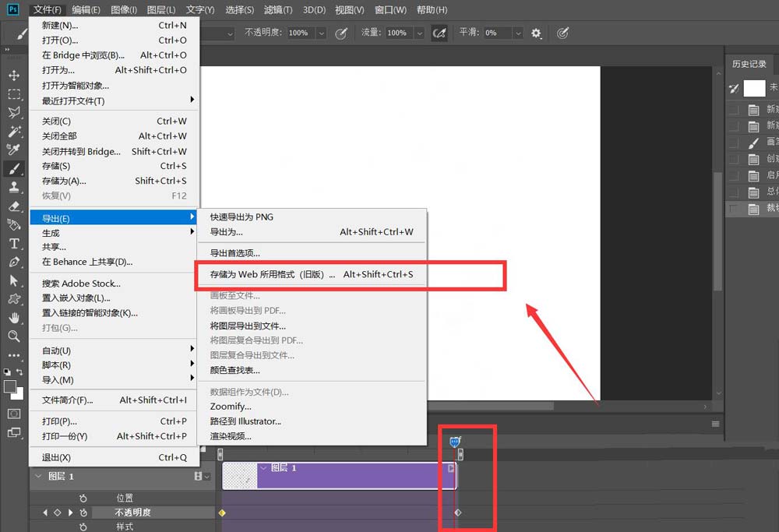Image resolution: width=779 pixels, height=532 pixels.
Task: Toggle history brush source box on last history row
Action: tap(733, 209)
